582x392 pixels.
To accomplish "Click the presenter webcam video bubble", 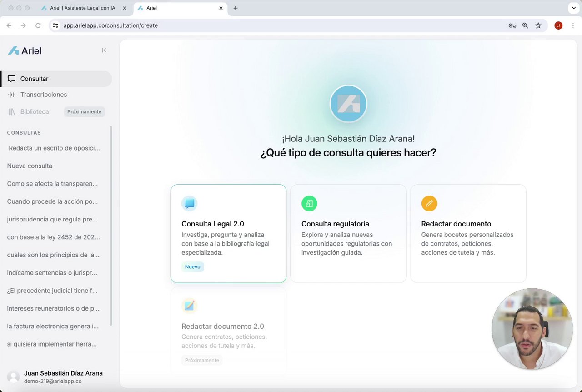I will [532, 328].
